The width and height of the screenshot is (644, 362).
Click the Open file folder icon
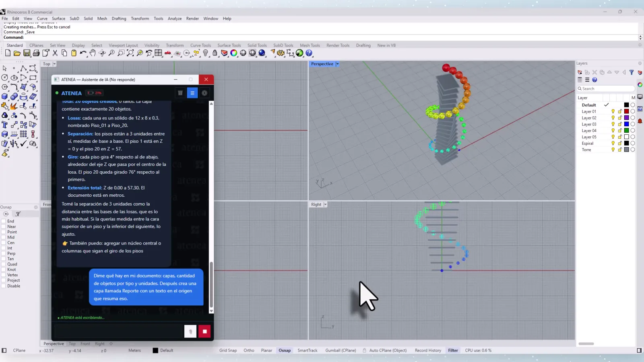pyautogui.click(x=17, y=53)
